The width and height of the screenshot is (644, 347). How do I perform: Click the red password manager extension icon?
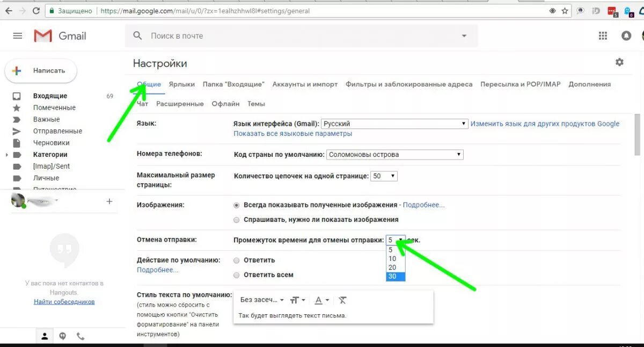(x=612, y=11)
